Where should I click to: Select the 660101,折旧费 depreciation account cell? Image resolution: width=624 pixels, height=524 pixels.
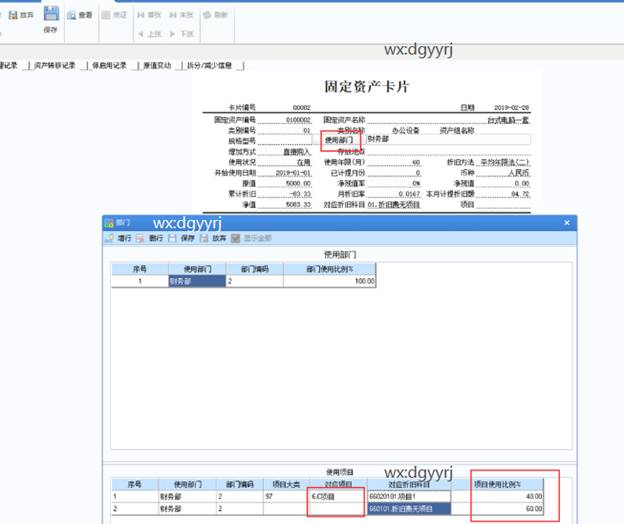[410, 508]
